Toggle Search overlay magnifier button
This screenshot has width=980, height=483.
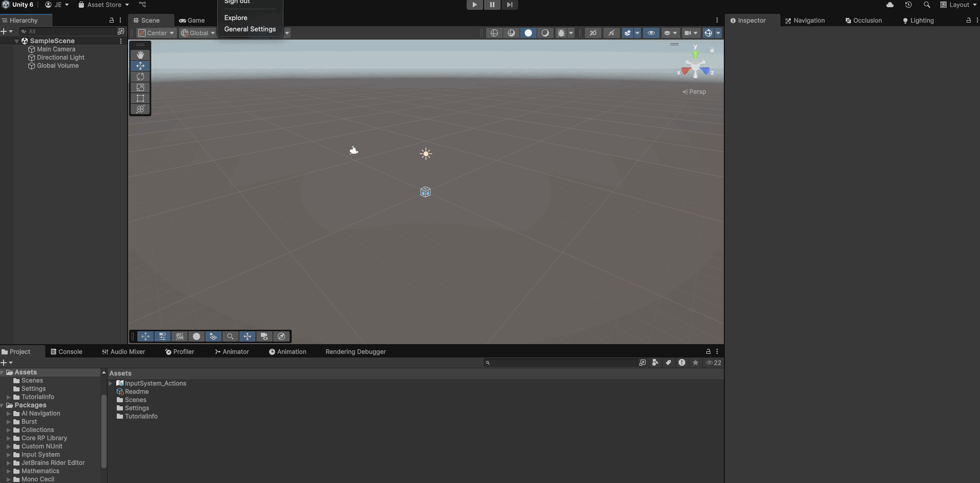click(230, 336)
